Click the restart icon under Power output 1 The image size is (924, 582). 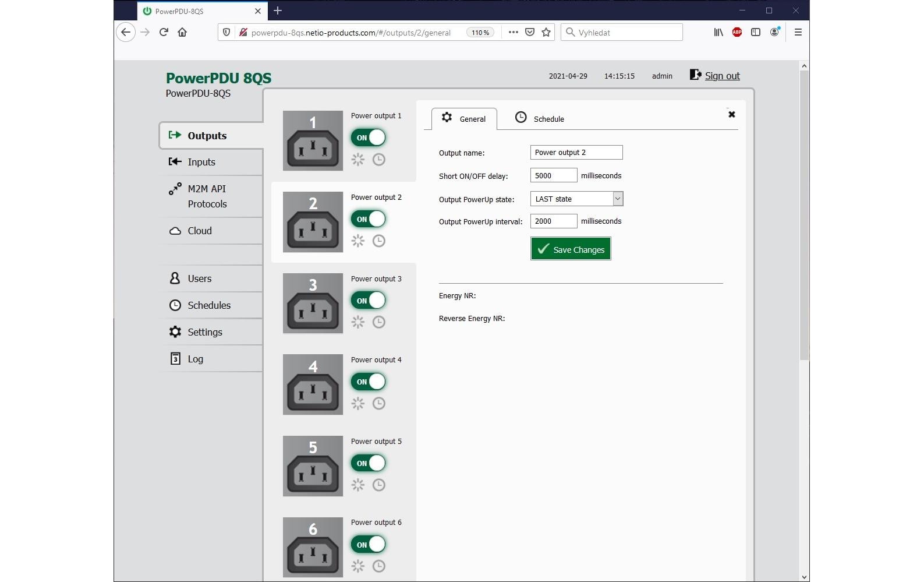click(x=357, y=159)
